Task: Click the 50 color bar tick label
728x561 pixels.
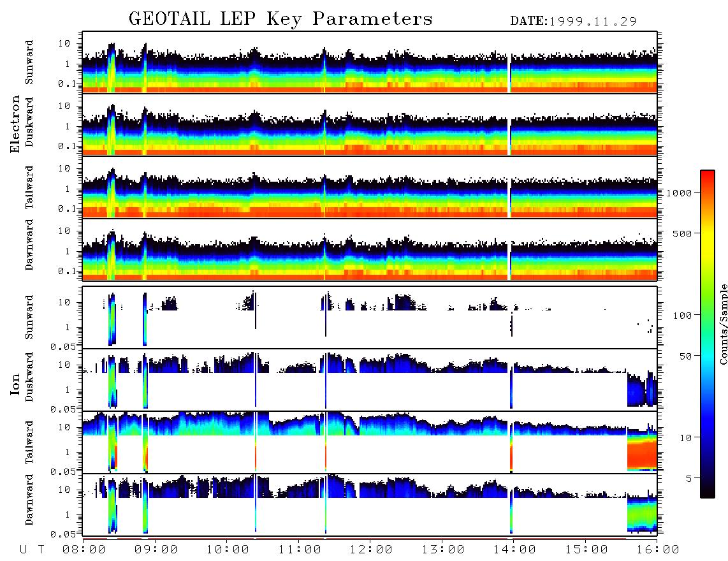Action: point(685,356)
